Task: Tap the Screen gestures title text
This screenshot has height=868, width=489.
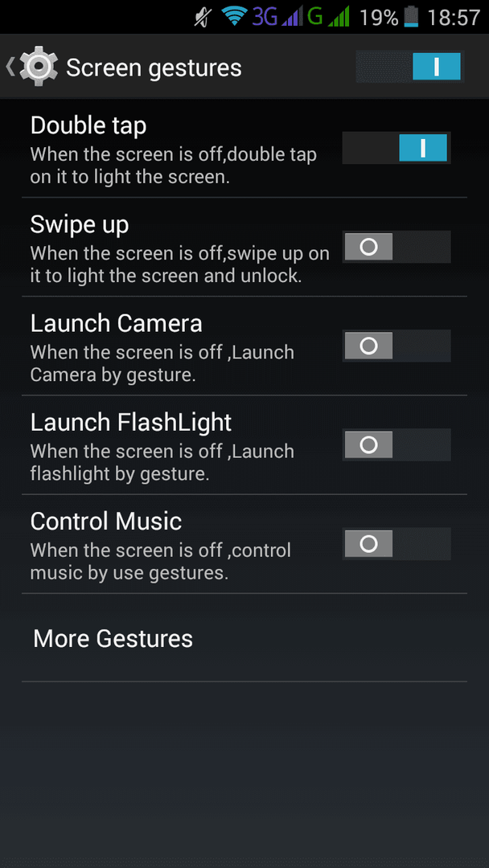Action: click(154, 68)
